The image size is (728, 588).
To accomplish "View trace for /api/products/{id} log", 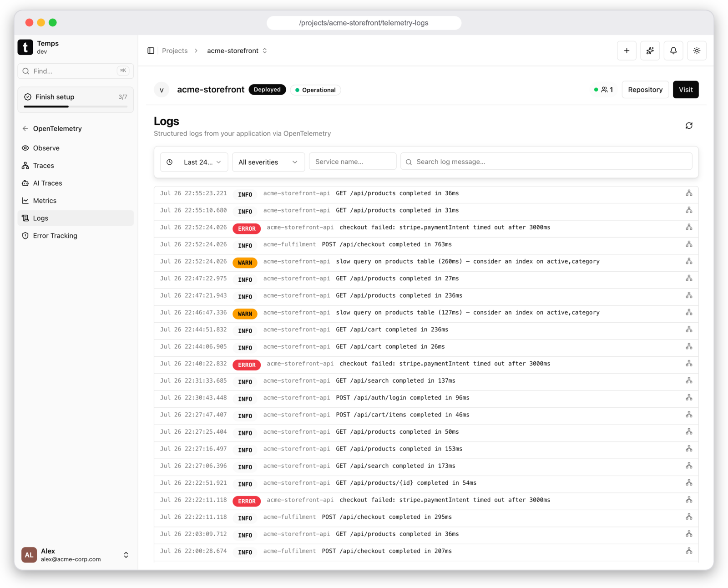I will pyautogui.click(x=689, y=483).
